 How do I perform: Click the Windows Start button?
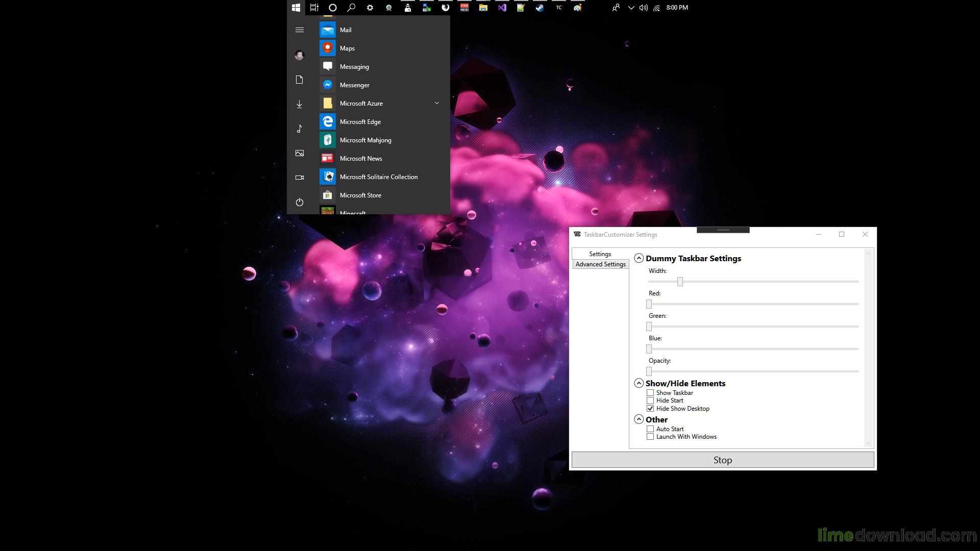[296, 8]
